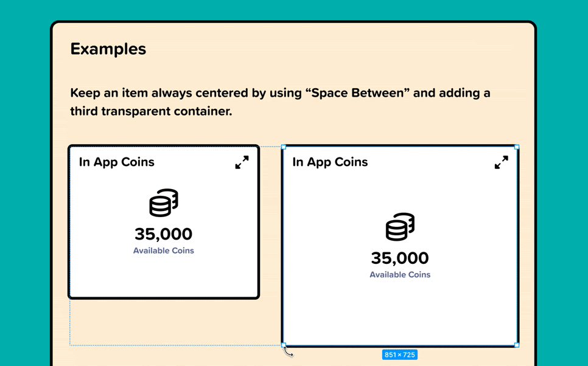Image resolution: width=588 pixels, height=366 pixels.
Task: Select the "In App Coins" title in the right card
Action: pos(330,162)
